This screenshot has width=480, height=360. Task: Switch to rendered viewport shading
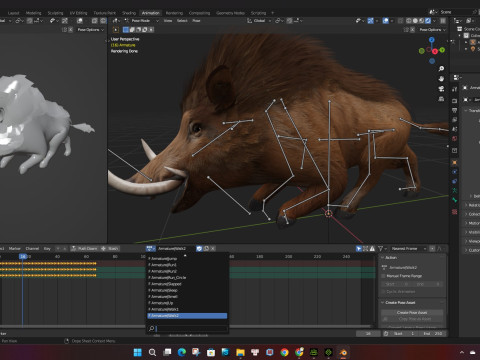coord(428,21)
